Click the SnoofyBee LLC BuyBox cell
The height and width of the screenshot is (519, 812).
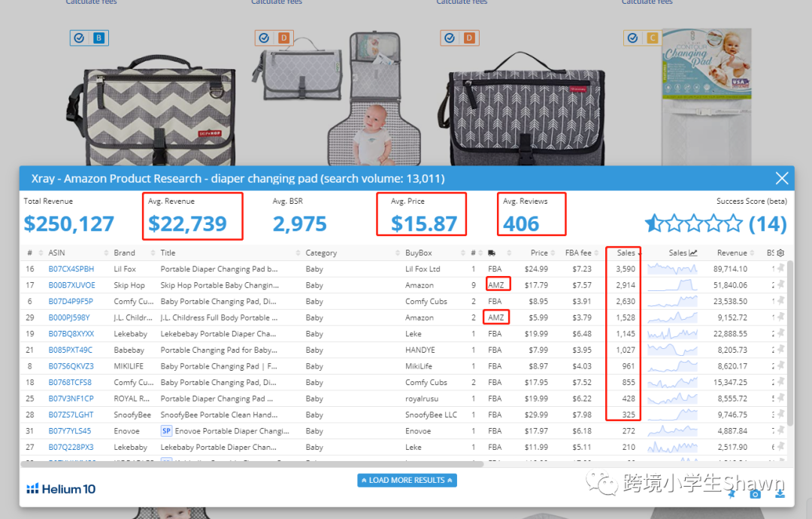[x=431, y=414]
